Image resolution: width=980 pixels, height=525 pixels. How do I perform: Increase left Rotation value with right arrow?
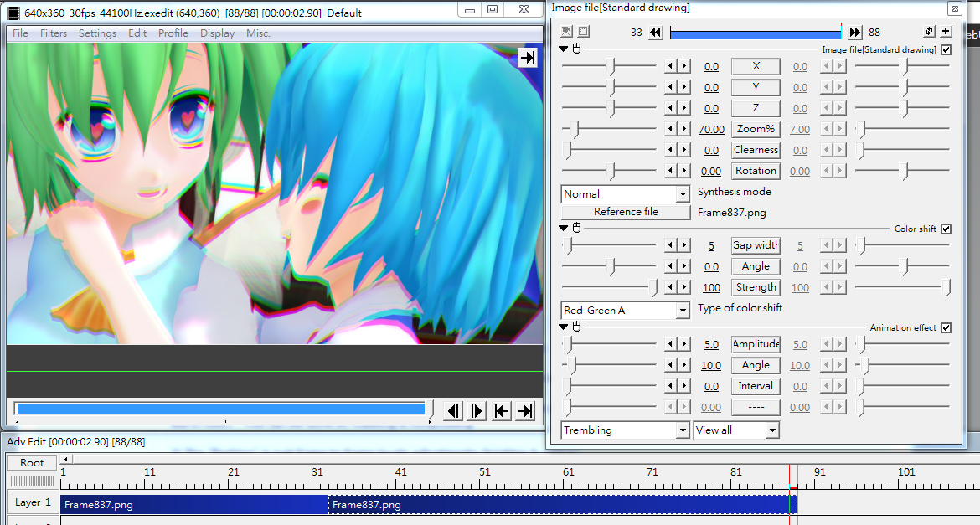click(x=683, y=171)
